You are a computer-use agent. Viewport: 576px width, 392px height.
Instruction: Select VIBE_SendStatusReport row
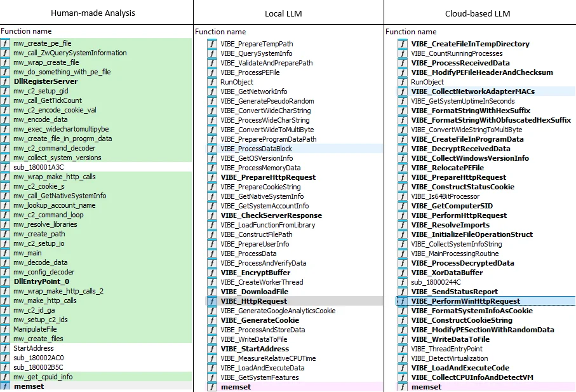point(486,292)
